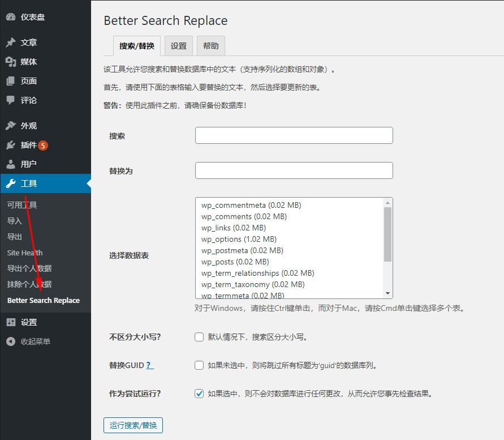Click the 评论 comment bubble icon
Screen dimensions: 504x440
coord(11,100)
